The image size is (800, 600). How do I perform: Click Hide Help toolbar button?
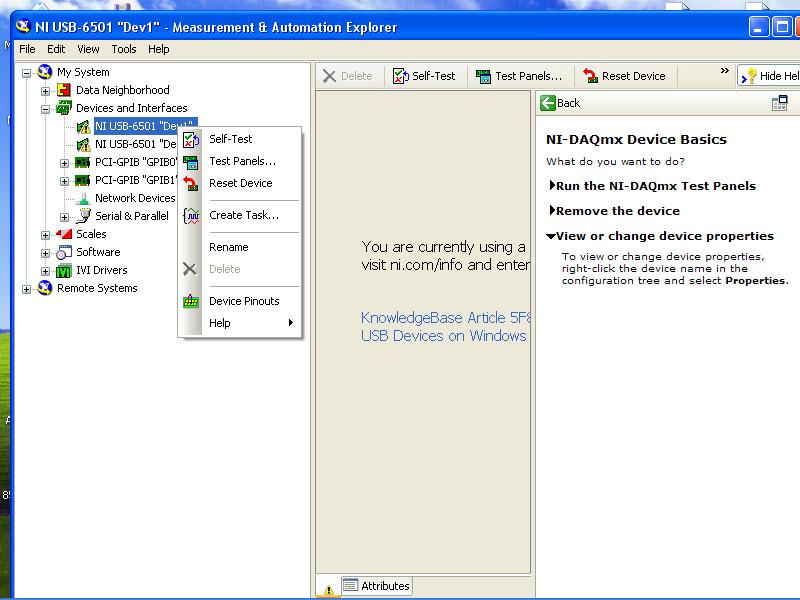point(769,76)
